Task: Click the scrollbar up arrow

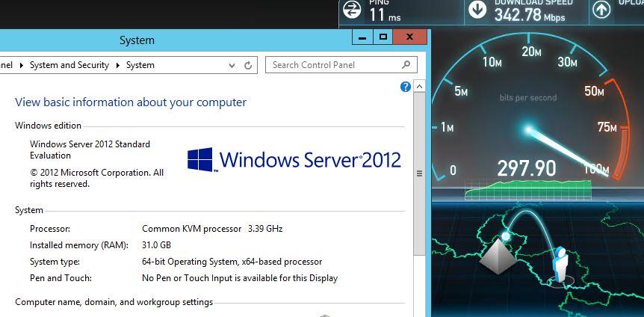Action: 419,86
